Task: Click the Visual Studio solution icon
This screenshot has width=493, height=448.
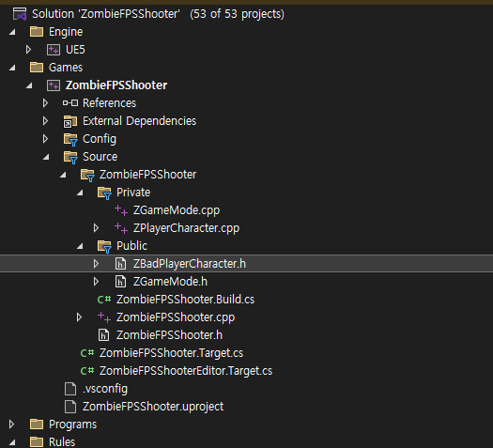Action: click(20, 14)
